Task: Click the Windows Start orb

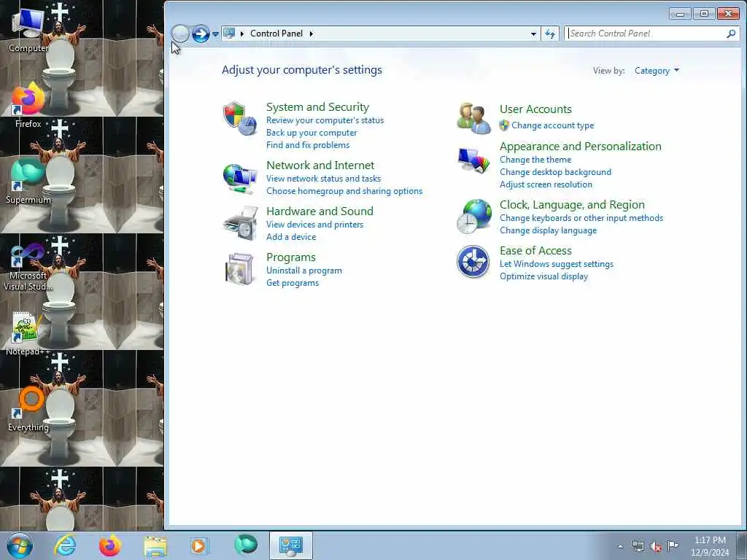Action: click(20, 545)
